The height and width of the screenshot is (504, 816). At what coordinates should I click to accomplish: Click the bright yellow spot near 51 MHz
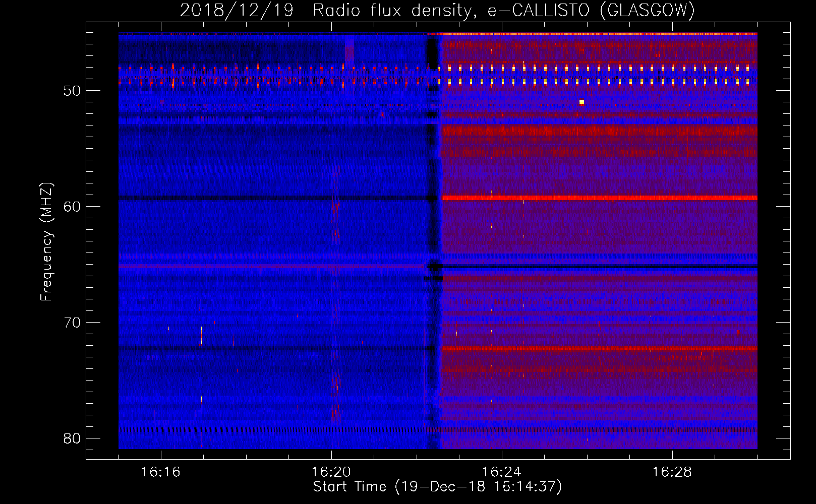(x=581, y=102)
